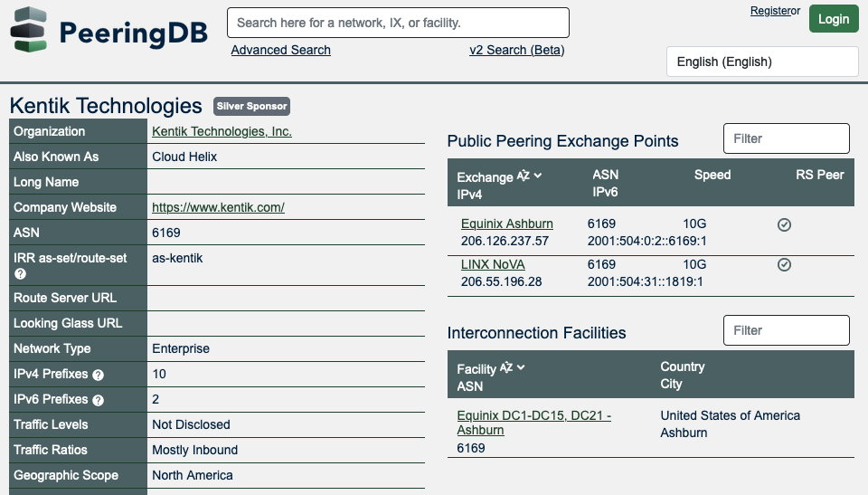Click the as-kentik IRR value
The width and height of the screenshot is (868, 495).
(177, 258)
